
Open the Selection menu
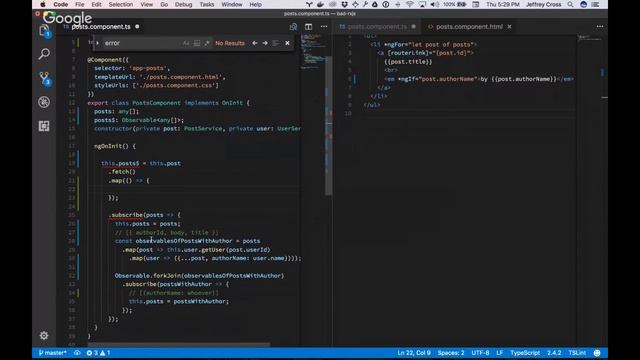[120, 4]
